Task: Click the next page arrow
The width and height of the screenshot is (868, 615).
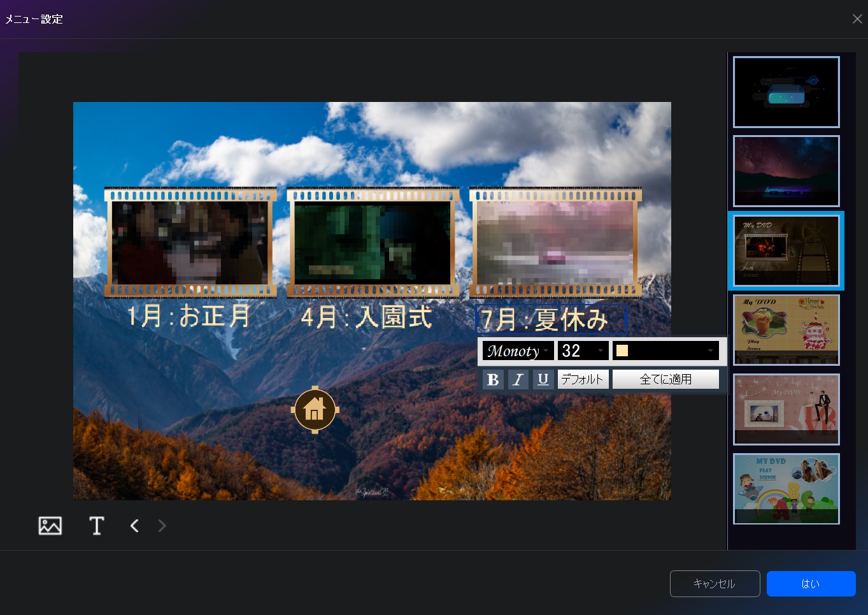Action: pos(161,525)
